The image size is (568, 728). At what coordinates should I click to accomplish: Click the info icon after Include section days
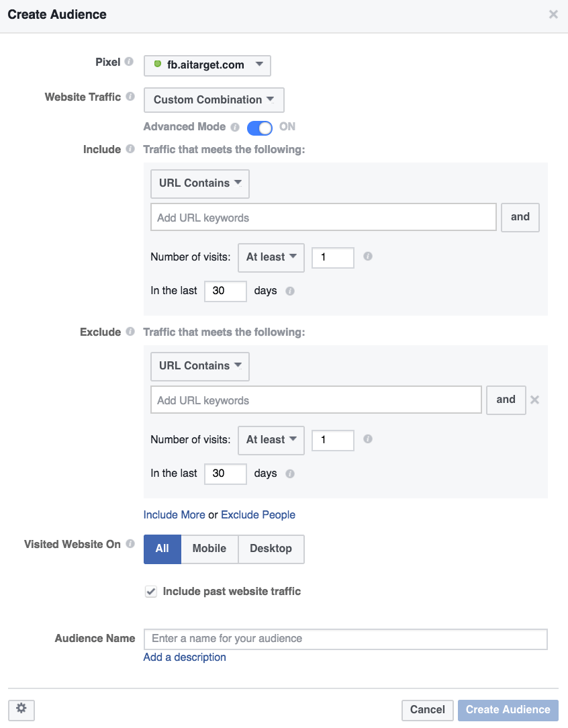290,291
